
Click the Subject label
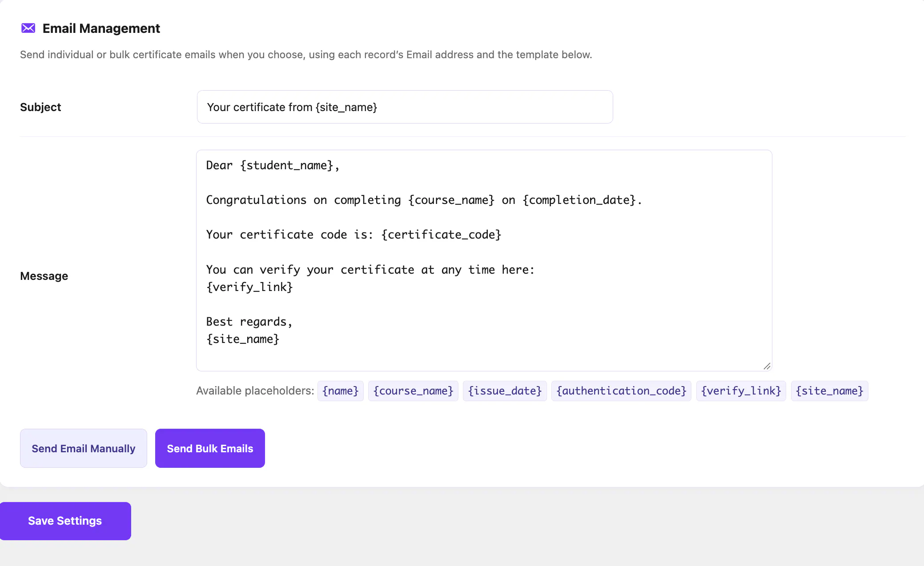40,108
